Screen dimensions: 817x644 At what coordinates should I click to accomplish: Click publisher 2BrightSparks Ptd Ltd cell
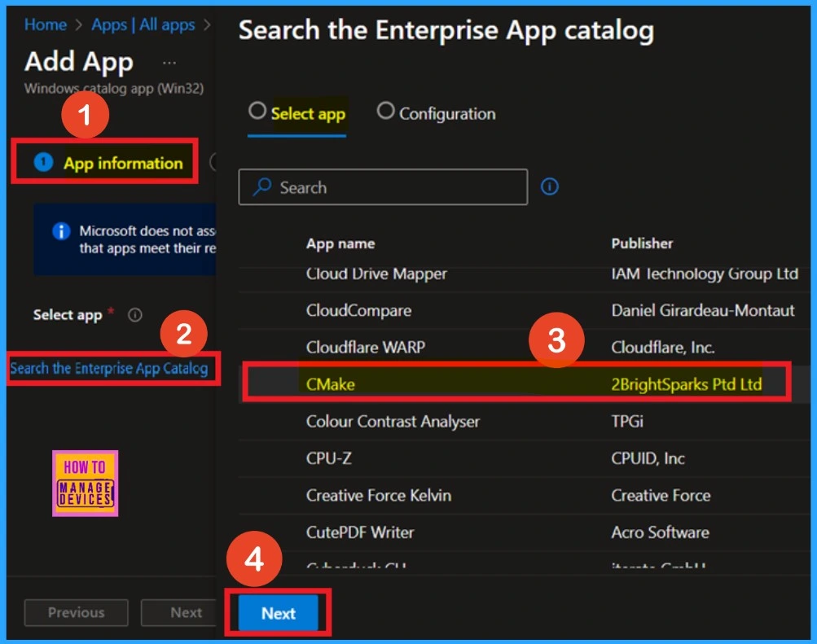click(686, 384)
